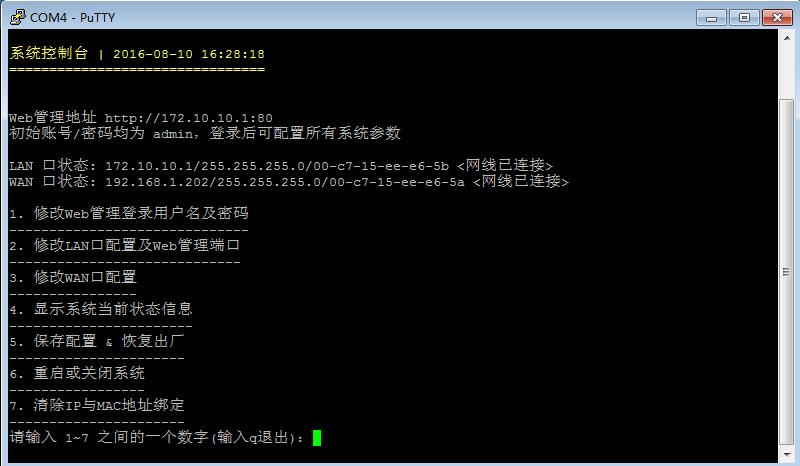The height and width of the screenshot is (466, 800).
Task: Click the WAN 口状态 line
Action: [x=289, y=182]
